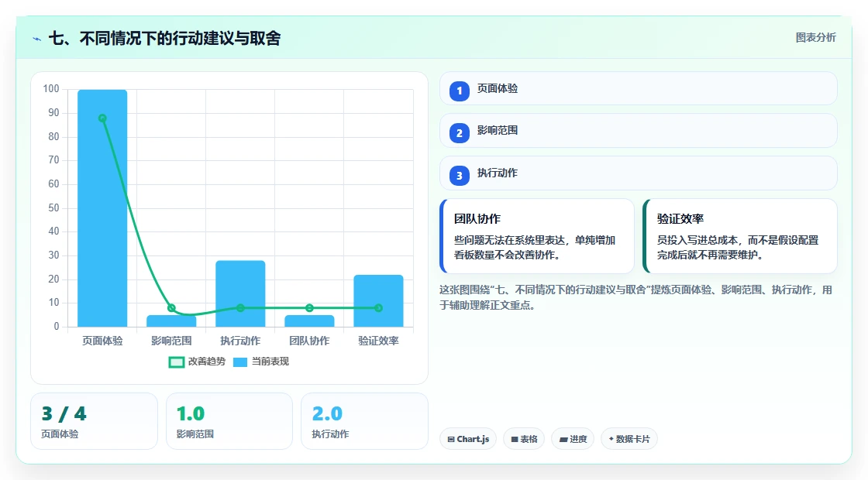Open the 团队协作 card

pos(537,236)
